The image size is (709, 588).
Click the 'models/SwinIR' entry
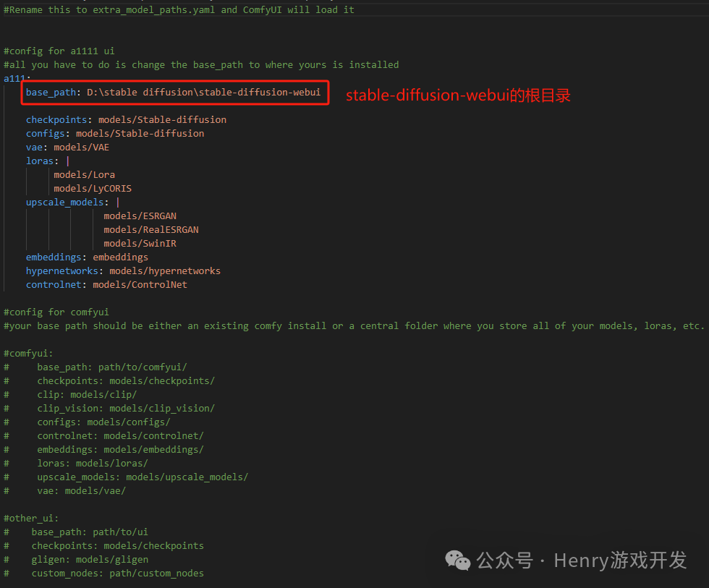click(140, 243)
